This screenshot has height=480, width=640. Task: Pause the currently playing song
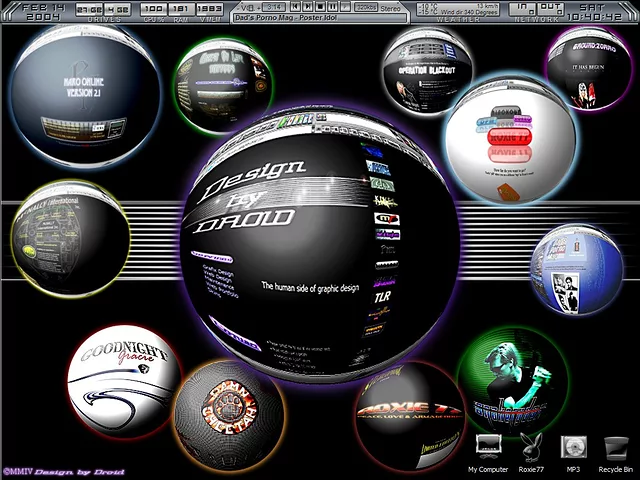(x=331, y=8)
